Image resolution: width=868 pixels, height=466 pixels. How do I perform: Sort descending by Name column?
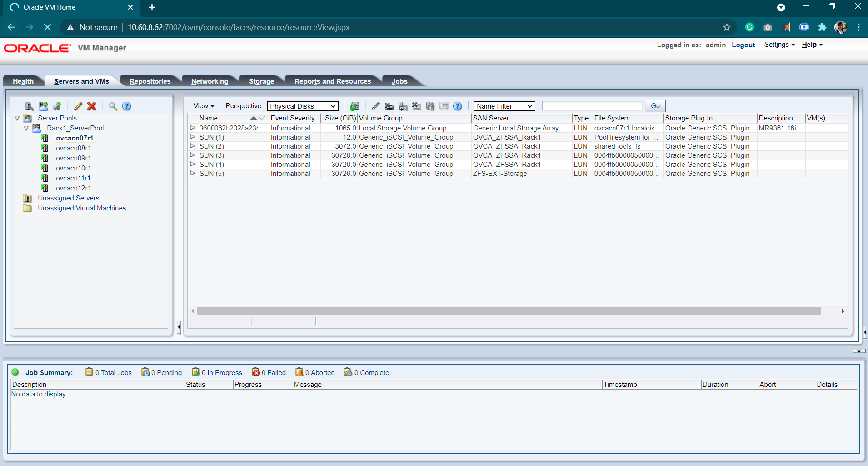262,118
